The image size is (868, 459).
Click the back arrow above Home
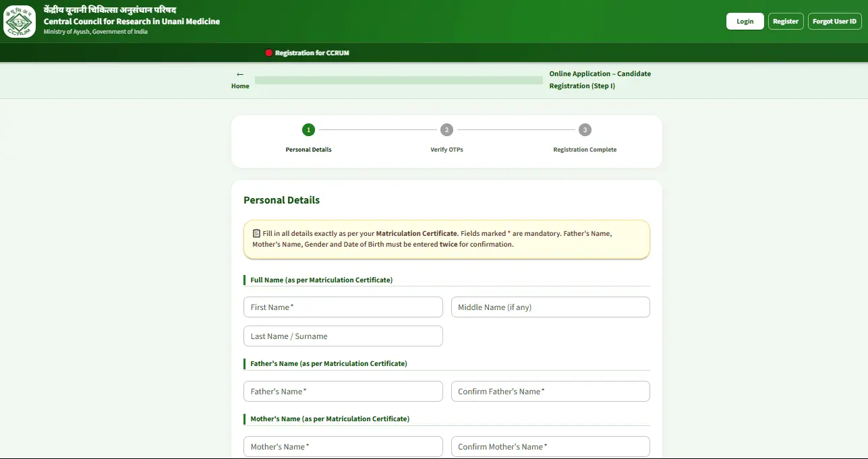(240, 74)
